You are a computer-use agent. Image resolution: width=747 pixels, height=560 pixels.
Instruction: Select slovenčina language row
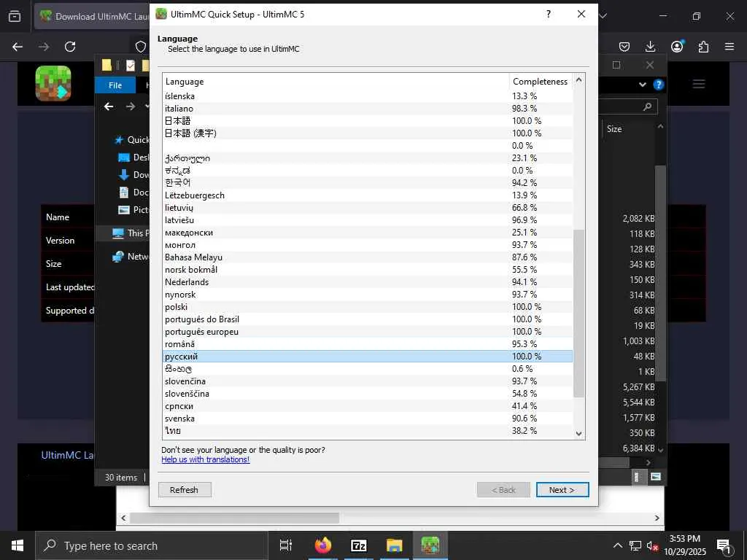(368, 381)
